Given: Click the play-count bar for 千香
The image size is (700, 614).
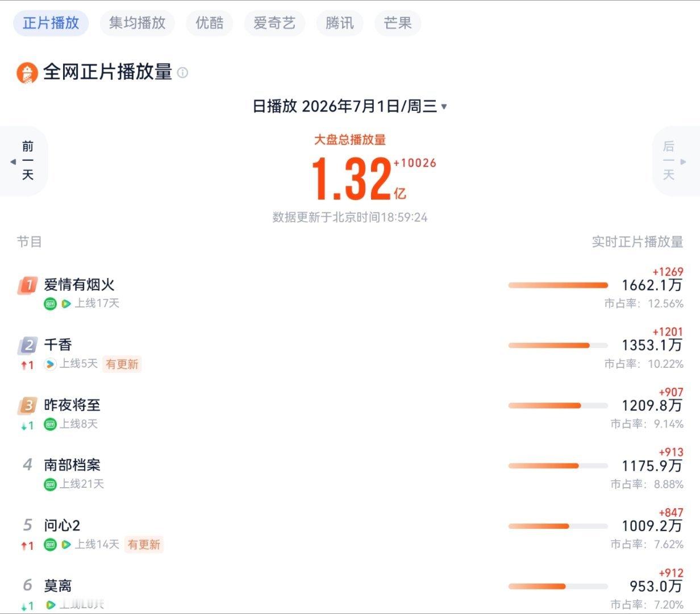Looking at the screenshot, I should pos(558,346).
